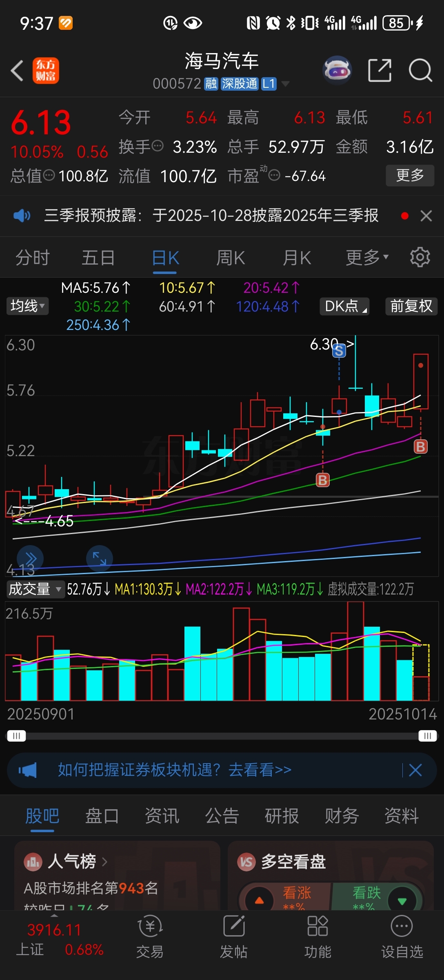Select the 股吧 tab
Image resolution: width=444 pixels, height=980 pixels.
(42, 816)
